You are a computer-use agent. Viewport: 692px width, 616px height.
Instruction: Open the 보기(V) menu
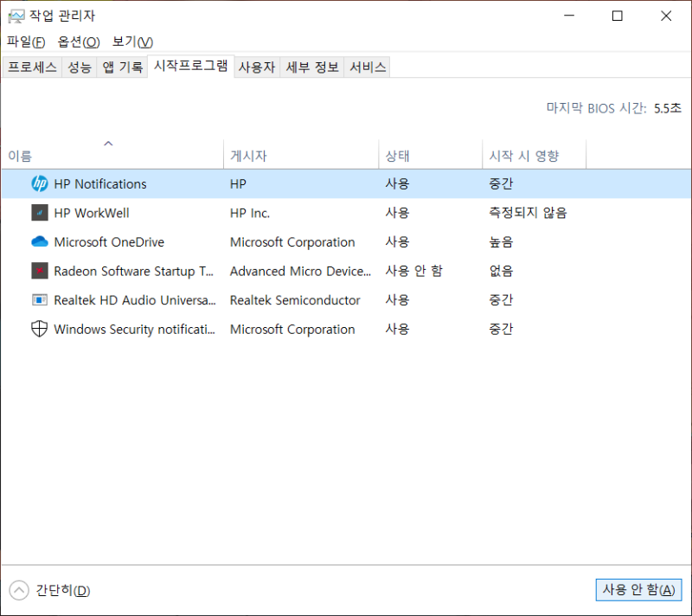[132, 42]
